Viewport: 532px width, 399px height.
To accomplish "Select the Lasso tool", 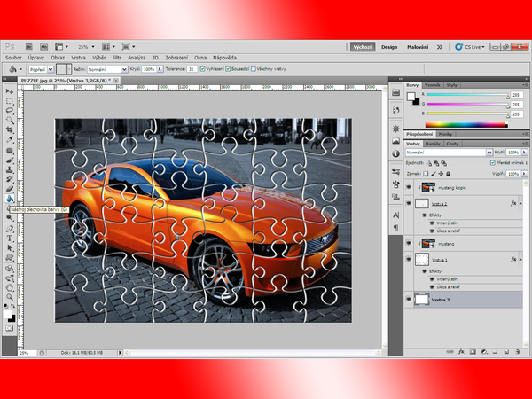I will (x=10, y=110).
